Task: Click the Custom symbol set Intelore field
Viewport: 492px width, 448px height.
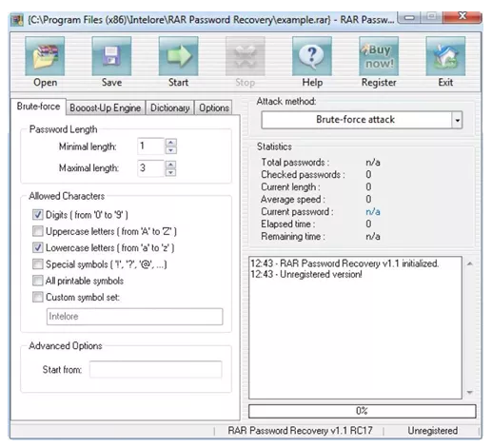Action: (135, 317)
